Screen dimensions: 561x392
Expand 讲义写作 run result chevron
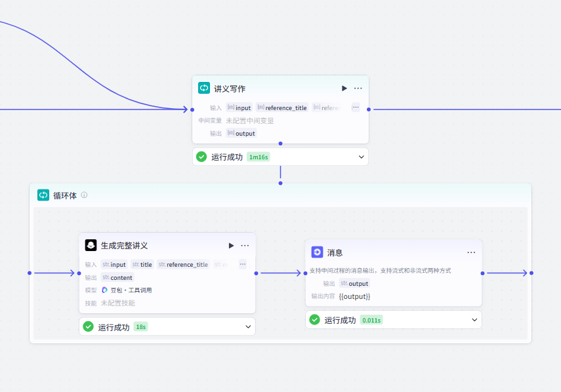361,157
